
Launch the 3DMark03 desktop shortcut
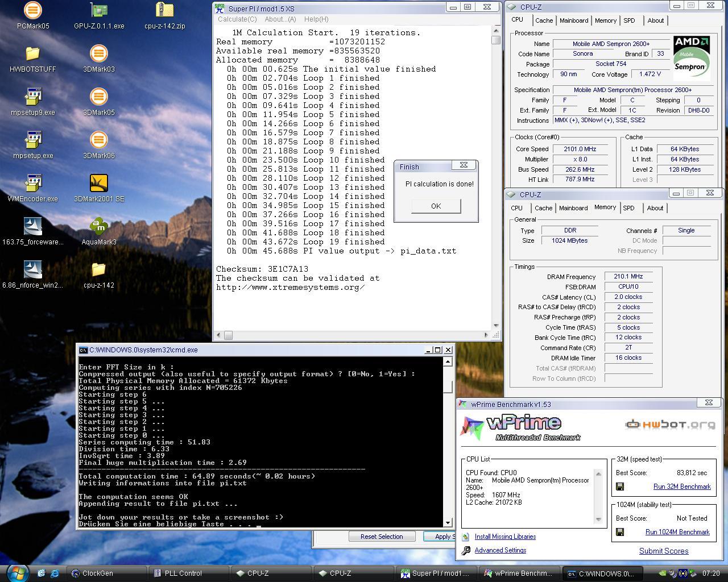pyautogui.click(x=99, y=53)
